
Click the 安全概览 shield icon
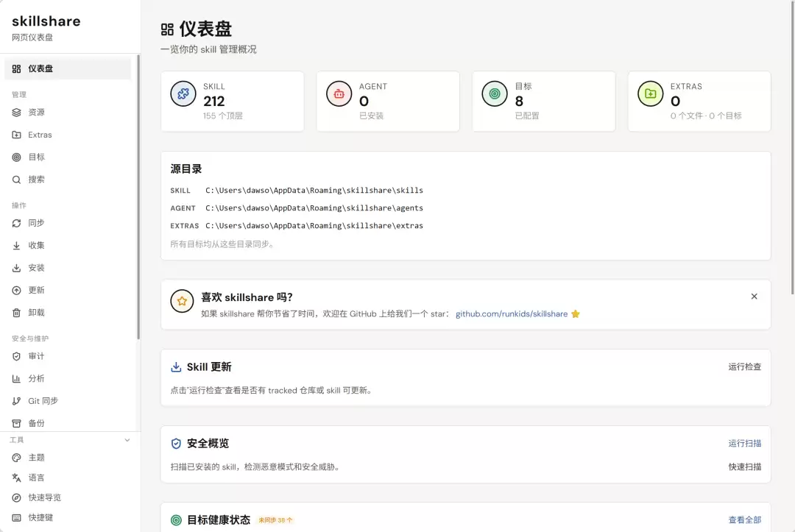click(x=176, y=443)
